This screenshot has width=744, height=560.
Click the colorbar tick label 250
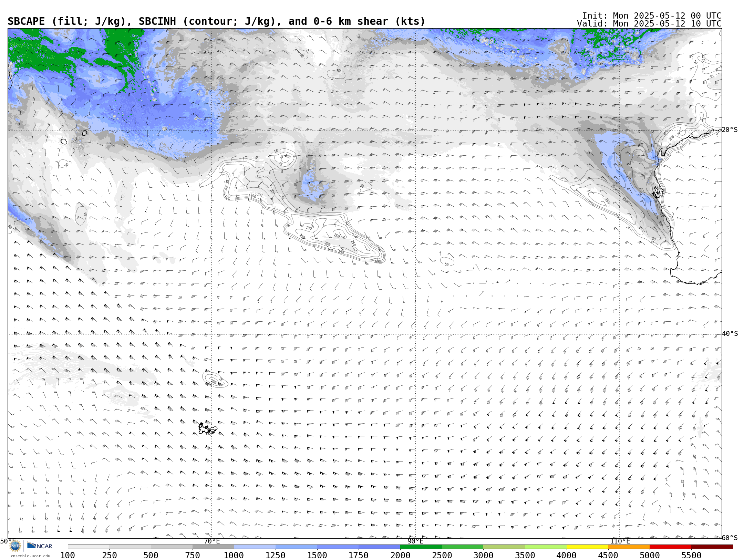click(x=110, y=556)
